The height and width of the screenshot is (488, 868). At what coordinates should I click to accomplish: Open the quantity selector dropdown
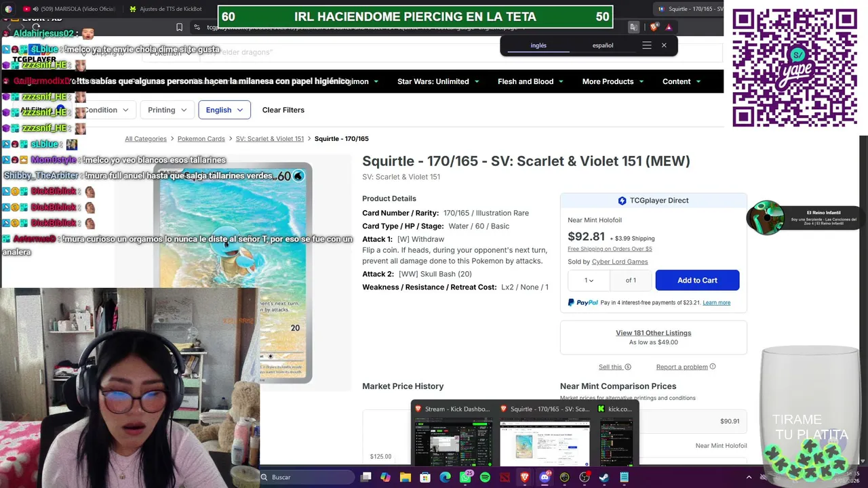click(589, 281)
